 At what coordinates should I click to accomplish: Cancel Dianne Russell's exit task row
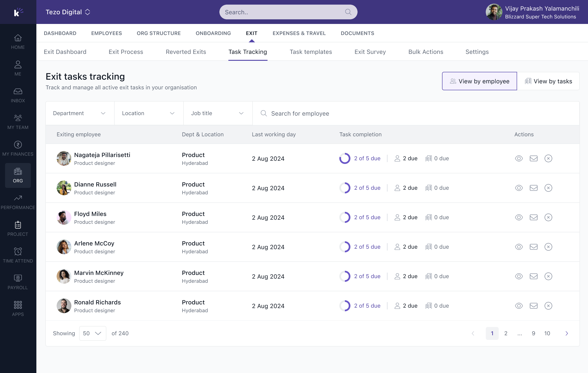coord(548,188)
